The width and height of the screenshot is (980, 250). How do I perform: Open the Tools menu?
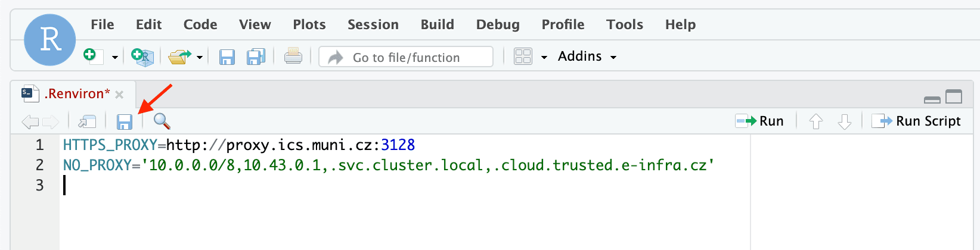(625, 24)
